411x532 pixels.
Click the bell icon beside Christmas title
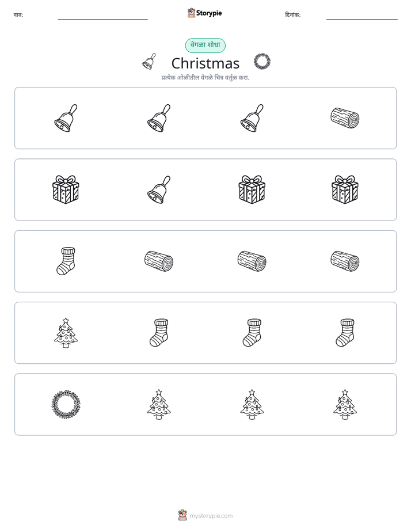(x=149, y=62)
